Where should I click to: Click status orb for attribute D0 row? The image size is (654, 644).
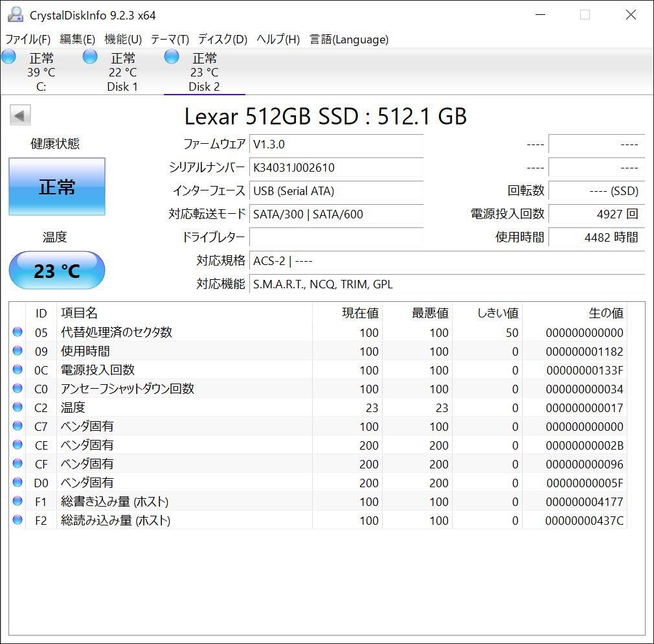[17, 482]
